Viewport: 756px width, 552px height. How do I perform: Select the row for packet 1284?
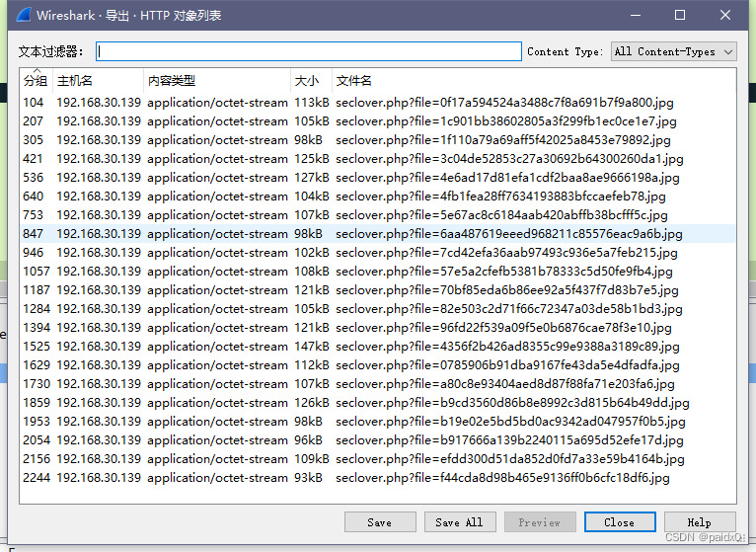378,309
